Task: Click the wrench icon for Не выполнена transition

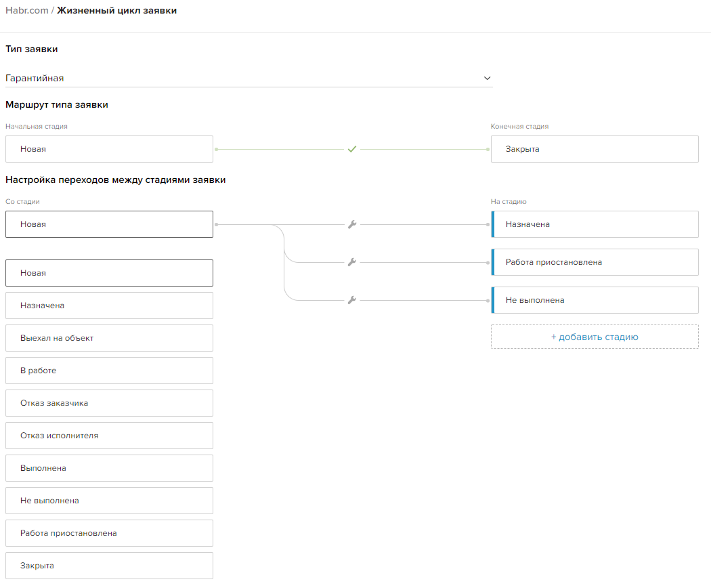Action: pos(352,300)
